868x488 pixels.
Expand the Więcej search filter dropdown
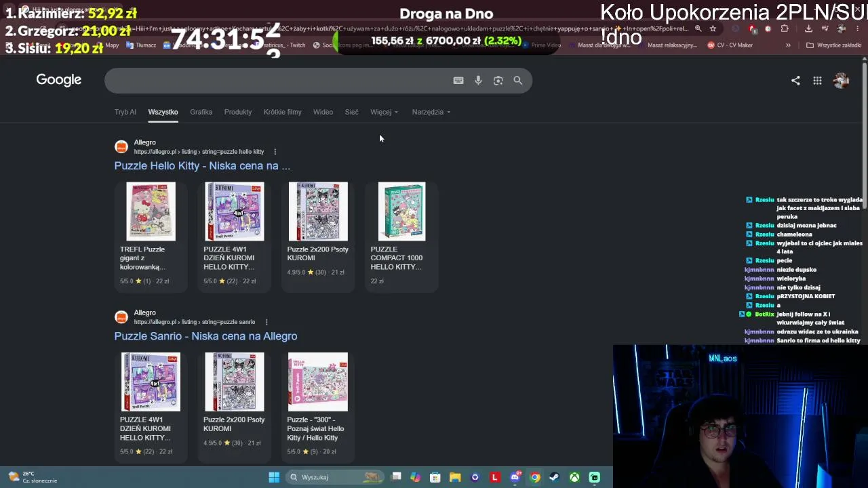[x=384, y=112]
